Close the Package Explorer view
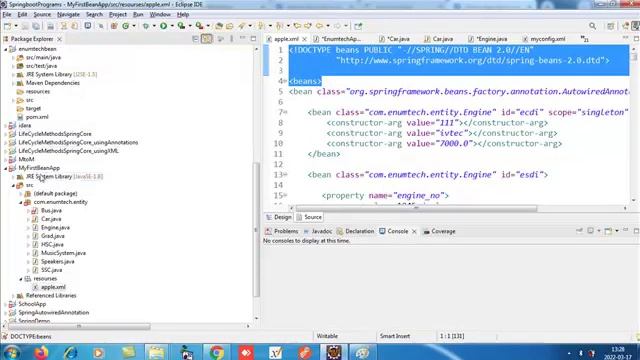640x360 pixels. pyautogui.click(x=59, y=39)
